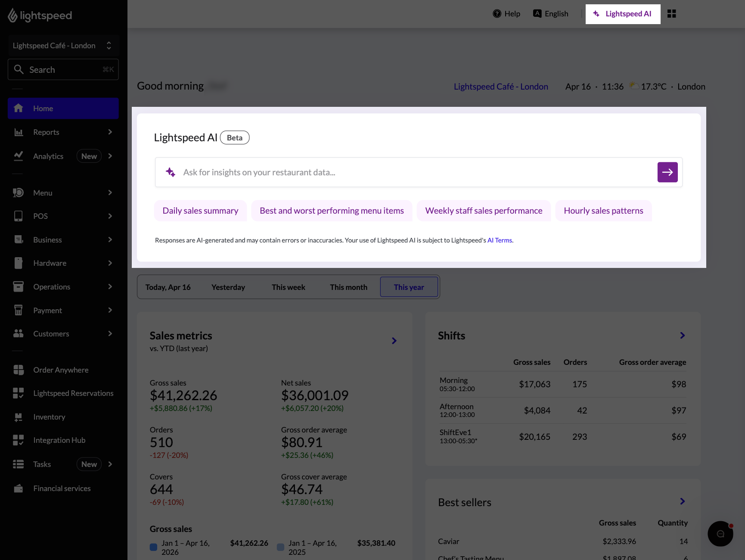Click the Jan 1 – Apr 16, 2026 legend swatch
This screenshot has height=560, width=745.
point(153,546)
